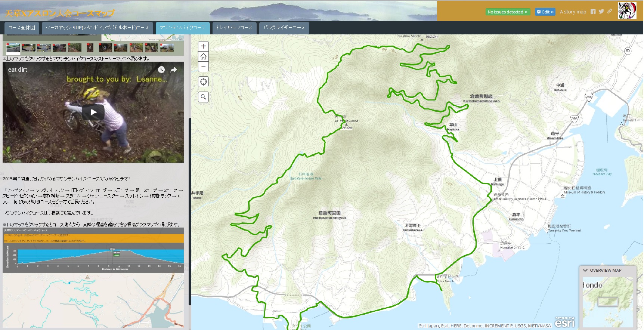Click the blue Edit button

545,12
